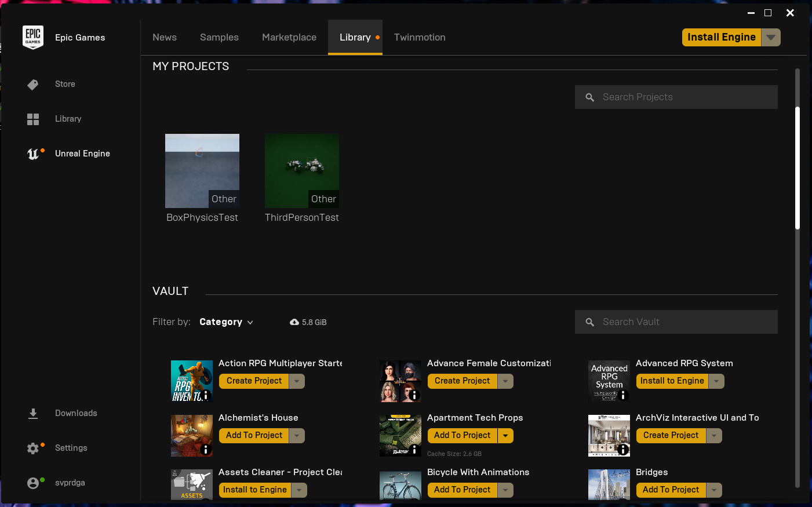The image size is (812, 507).
Task: Click the Search Projects input field
Action: point(676,97)
